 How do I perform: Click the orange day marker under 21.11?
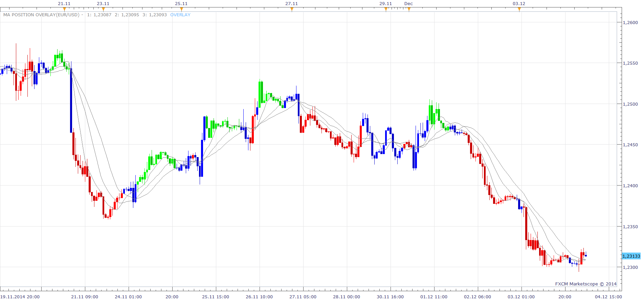pyautogui.click(x=64, y=9)
